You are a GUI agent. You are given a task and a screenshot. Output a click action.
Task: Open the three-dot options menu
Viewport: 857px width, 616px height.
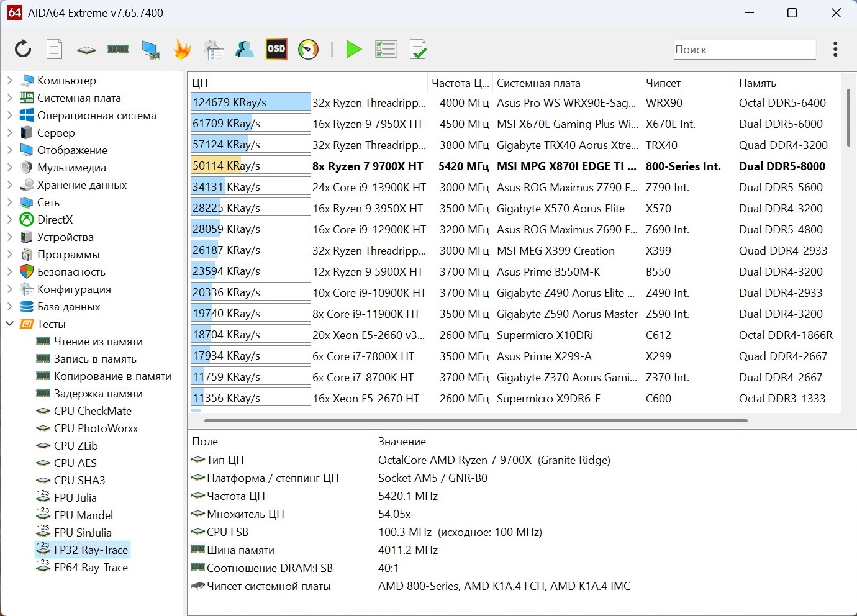click(x=835, y=49)
